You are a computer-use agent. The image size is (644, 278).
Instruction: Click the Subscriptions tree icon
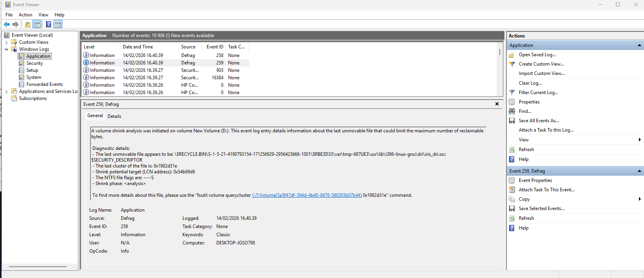click(x=14, y=98)
